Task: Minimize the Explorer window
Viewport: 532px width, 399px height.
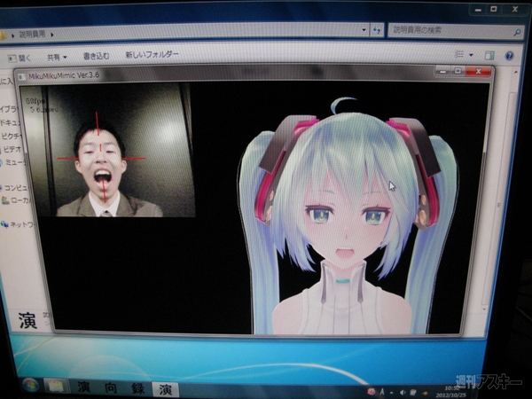Action: click(479, 10)
